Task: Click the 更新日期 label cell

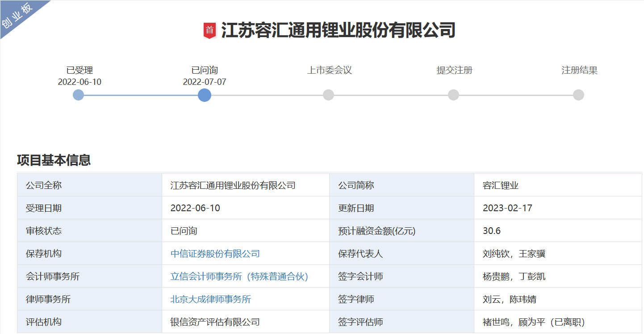Action: click(401, 208)
